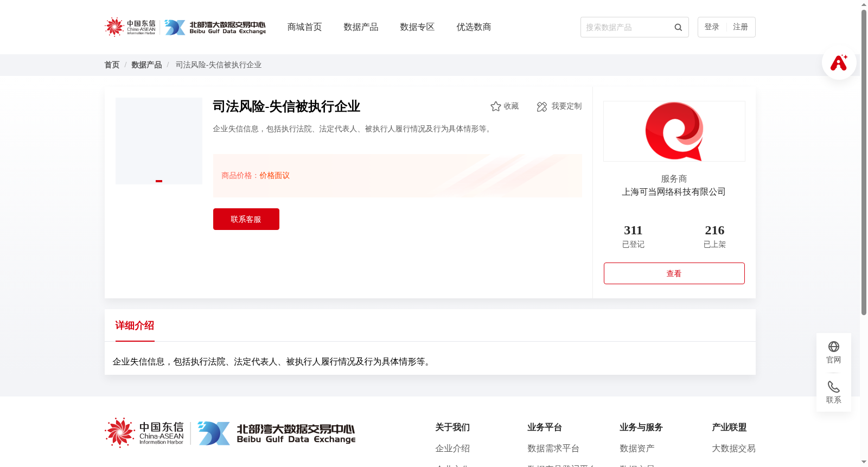The image size is (868, 467).
Task: Click the 我要定制 customize icon
Action: click(x=541, y=106)
